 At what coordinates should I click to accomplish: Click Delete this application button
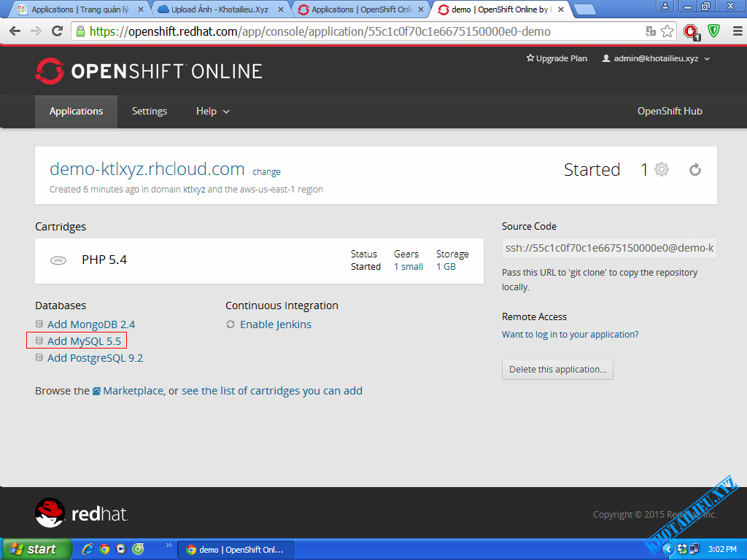click(x=557, y=369)
